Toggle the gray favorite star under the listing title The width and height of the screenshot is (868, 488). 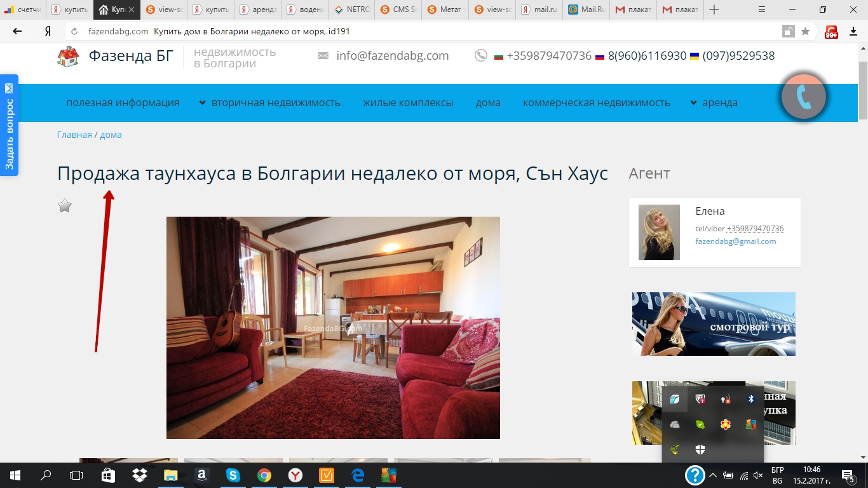(65, 205)
